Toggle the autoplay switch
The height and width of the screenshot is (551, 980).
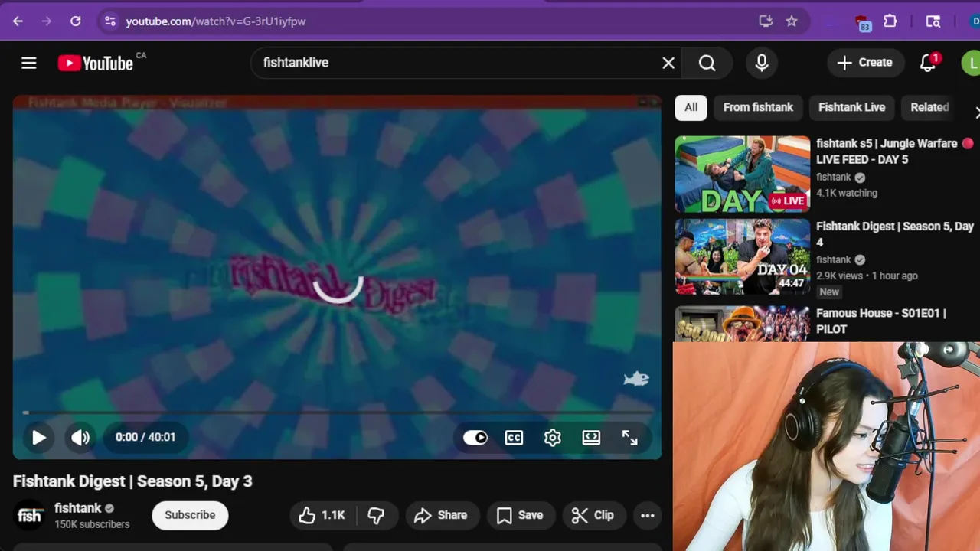(475, 438)
